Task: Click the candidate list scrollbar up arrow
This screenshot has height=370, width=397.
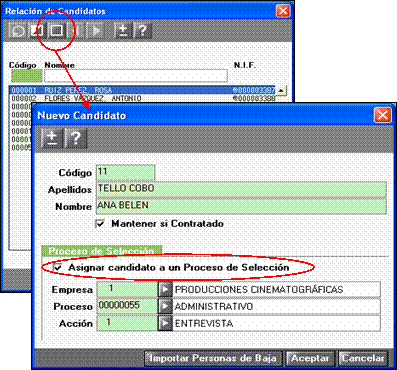Action: 281,90
